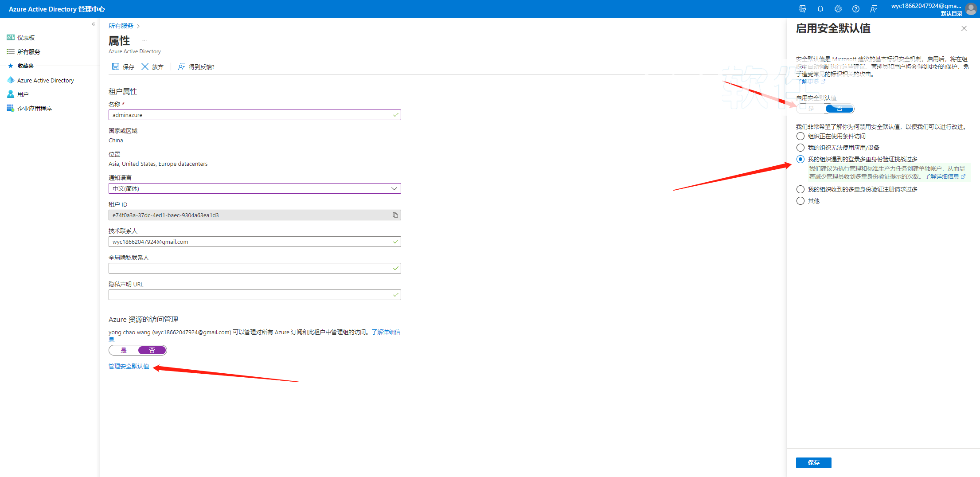The height and width of the screenshot is (477, 980).
Task: Open 企业应用程序 in the sidebar
Action: 34,109
